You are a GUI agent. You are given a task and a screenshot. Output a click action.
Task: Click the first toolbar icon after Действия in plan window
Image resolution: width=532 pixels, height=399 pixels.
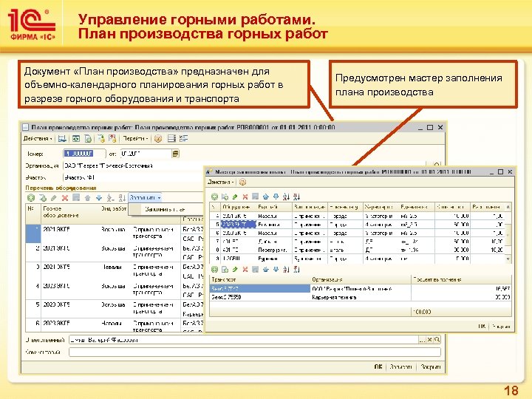point(62,138)
